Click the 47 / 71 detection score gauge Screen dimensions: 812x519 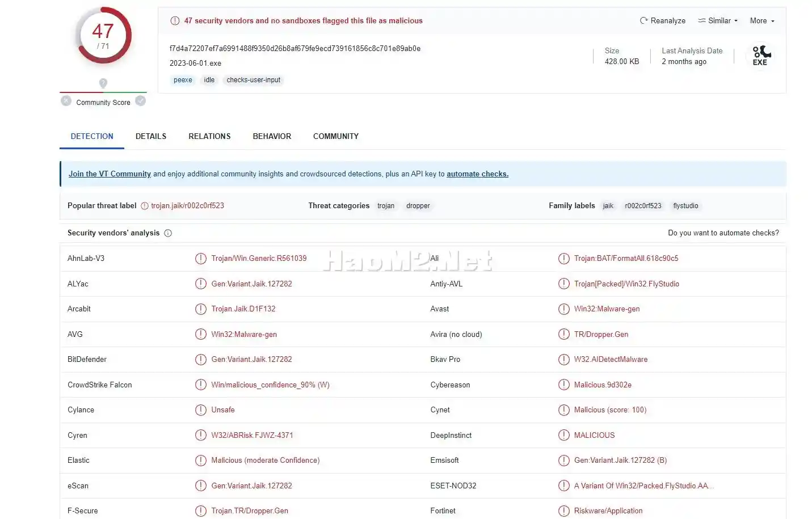(x=103, y=36)
